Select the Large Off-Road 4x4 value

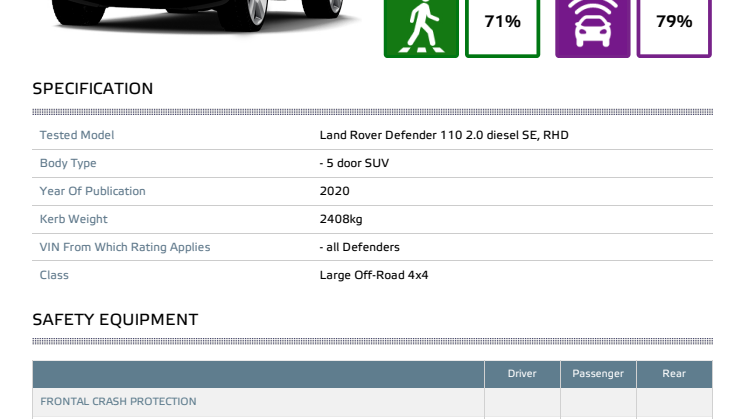click(374, 275)
